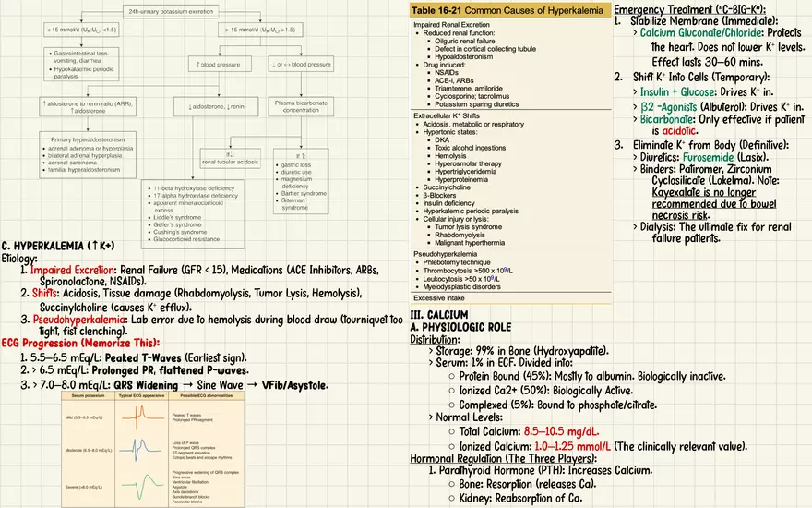Select 'Liddle's syndrome' in the flowchart list
Screen dimensions: 812x508
point(177,218)
